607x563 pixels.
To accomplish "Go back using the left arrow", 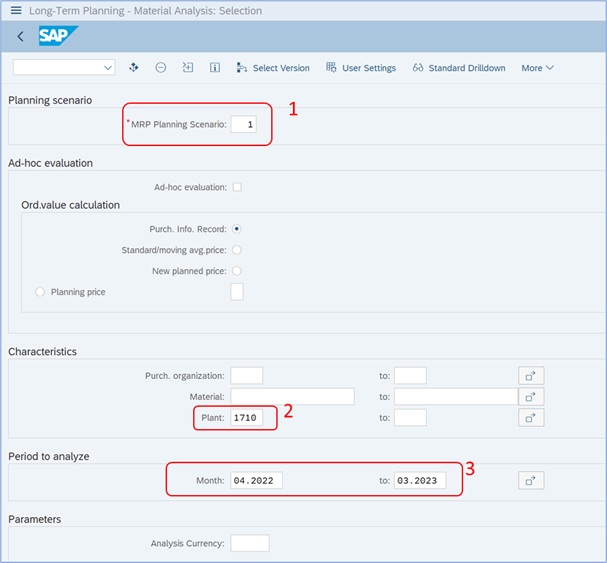I will tap(21, 36).
